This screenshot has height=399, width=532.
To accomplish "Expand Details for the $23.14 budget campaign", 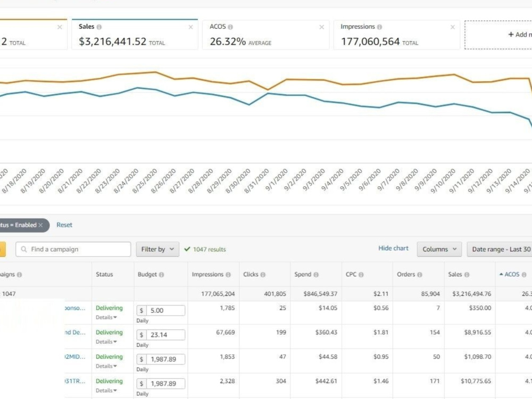I will [x=106, y=342].
